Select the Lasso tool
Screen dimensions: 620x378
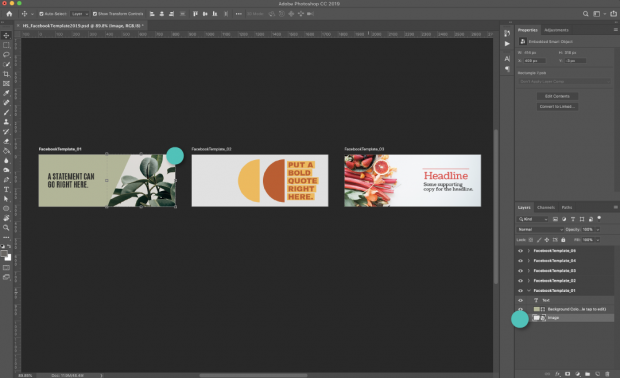(x=6, y=55)
